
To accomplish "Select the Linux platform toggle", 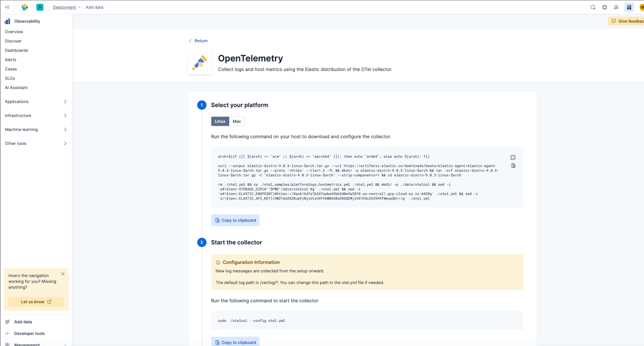I will (x=220, y=121).
